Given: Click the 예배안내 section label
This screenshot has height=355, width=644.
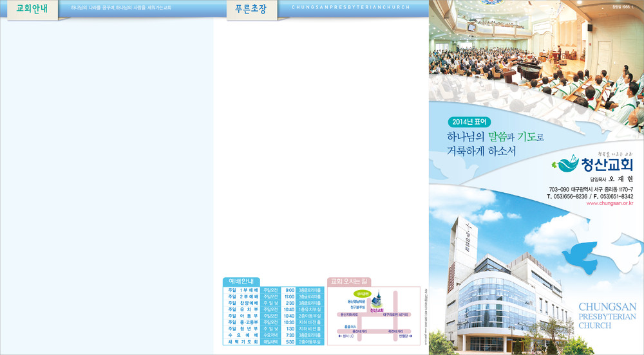Looking at the screenshot, I should point(240,282).
